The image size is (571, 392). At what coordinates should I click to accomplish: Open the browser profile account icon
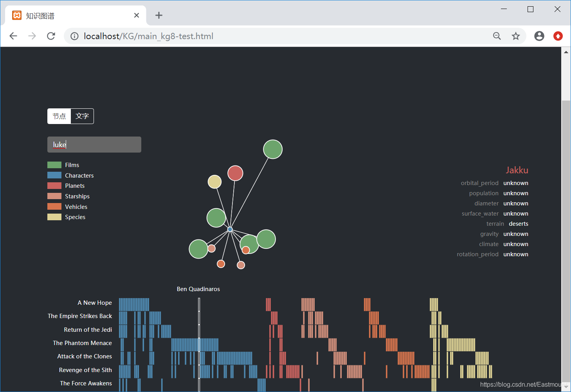(539, 36)
